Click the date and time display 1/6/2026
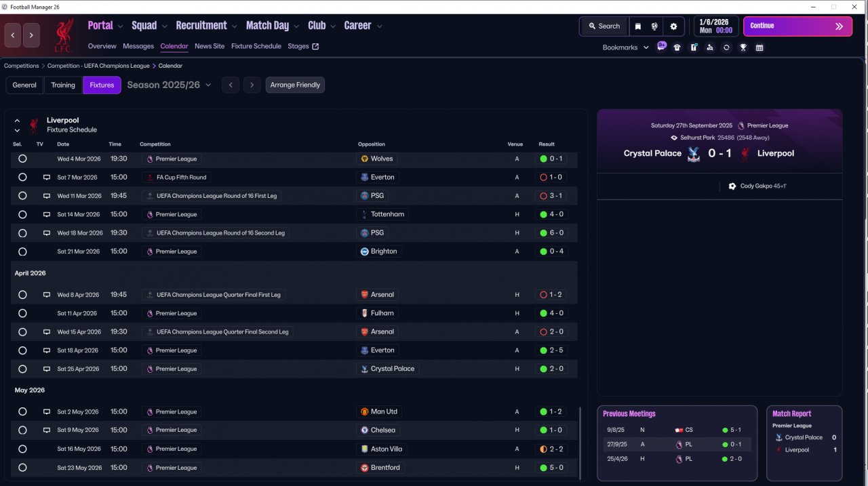868x486 pixels. (716, 26)
